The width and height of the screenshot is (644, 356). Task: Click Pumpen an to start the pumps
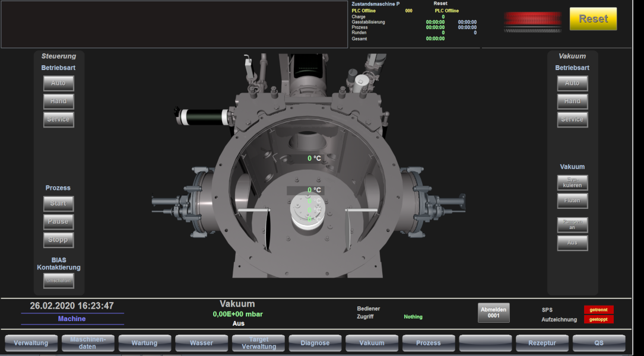coord(572,224)
